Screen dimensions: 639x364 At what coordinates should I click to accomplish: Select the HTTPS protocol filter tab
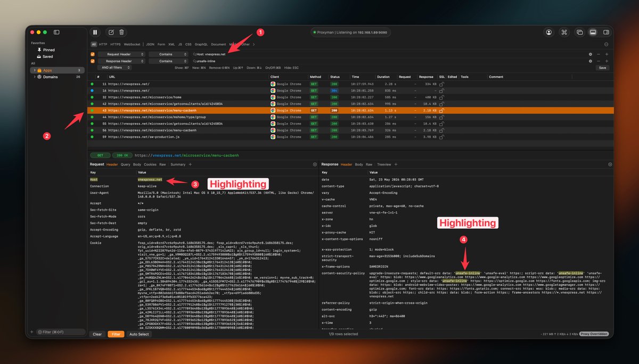(116, 44)
